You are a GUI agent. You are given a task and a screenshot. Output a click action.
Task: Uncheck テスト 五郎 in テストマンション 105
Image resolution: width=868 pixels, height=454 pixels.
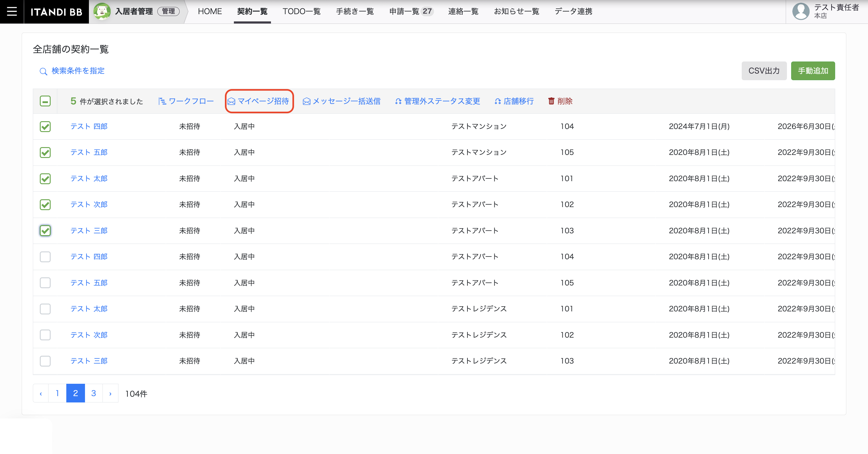tap(45, 153)
